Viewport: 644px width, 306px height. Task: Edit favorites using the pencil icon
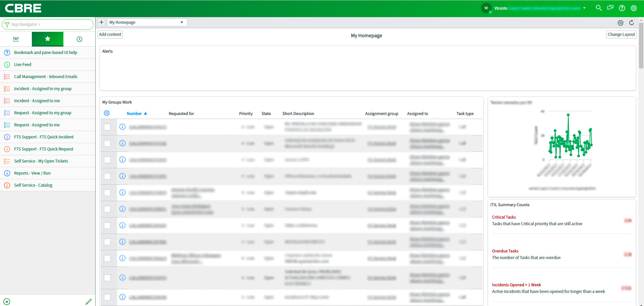click(89, 302)
